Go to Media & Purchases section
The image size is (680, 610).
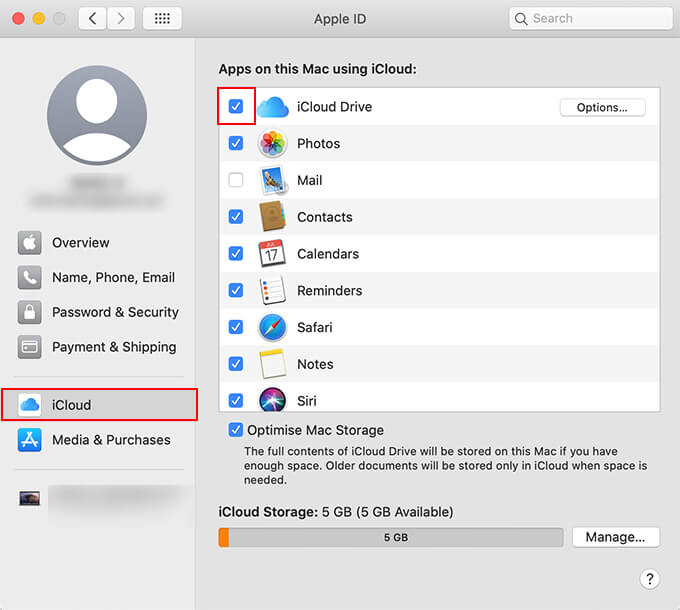[110, 440]
